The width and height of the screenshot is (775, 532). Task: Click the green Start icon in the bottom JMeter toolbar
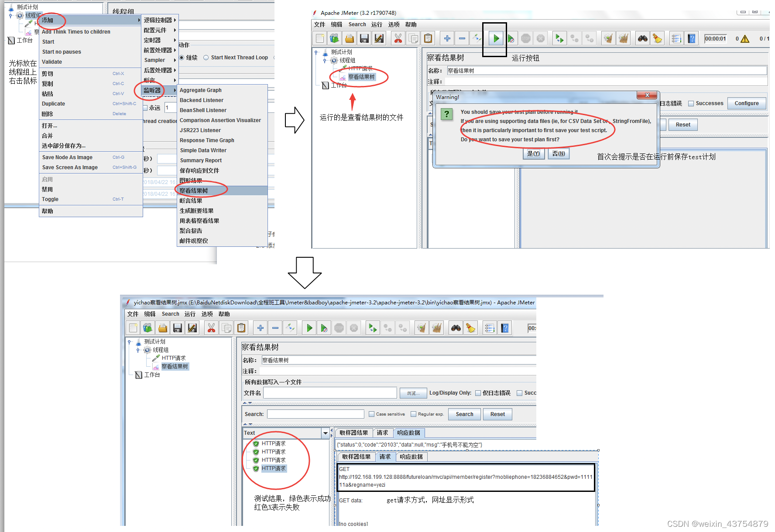(x=309, y=328)
